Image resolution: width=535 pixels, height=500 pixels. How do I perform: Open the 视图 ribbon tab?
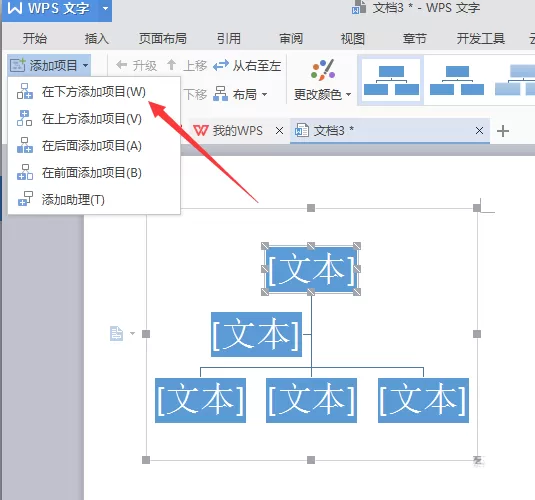click(x=353, y=38)
